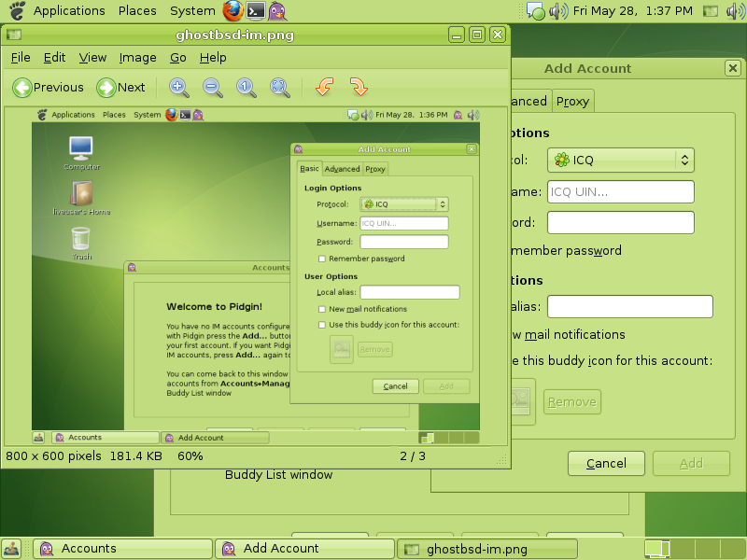Click the clock showing Fri May 28, 1:37 PM
747x560 pixels.
633,11
